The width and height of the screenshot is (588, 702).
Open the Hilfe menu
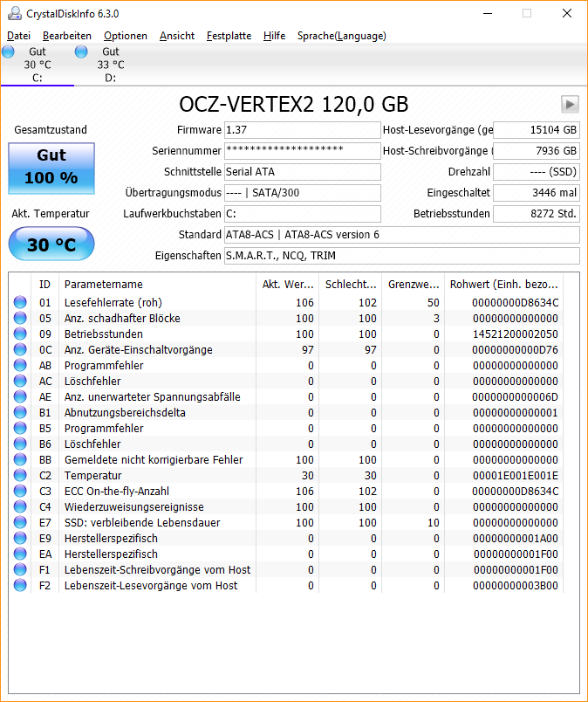(274, 36)
